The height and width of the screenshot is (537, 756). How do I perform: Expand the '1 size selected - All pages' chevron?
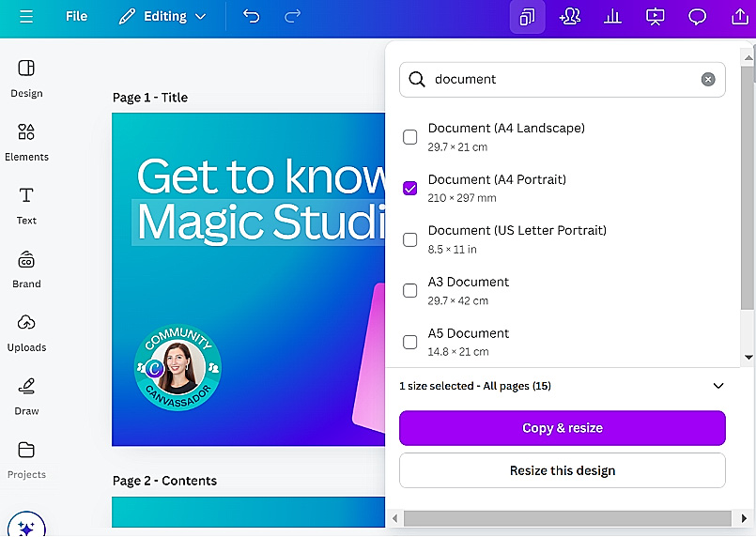point(717,386)
